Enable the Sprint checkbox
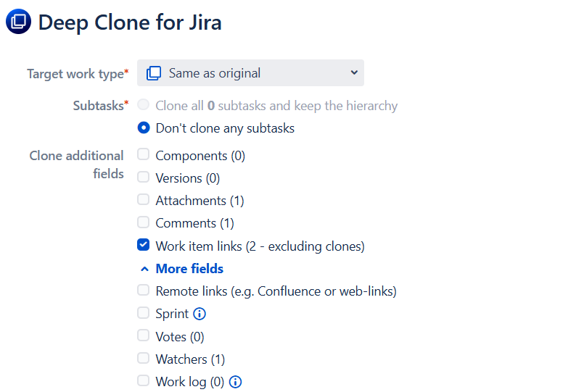The width and height of the screenshot is (576, 392). 144,313
